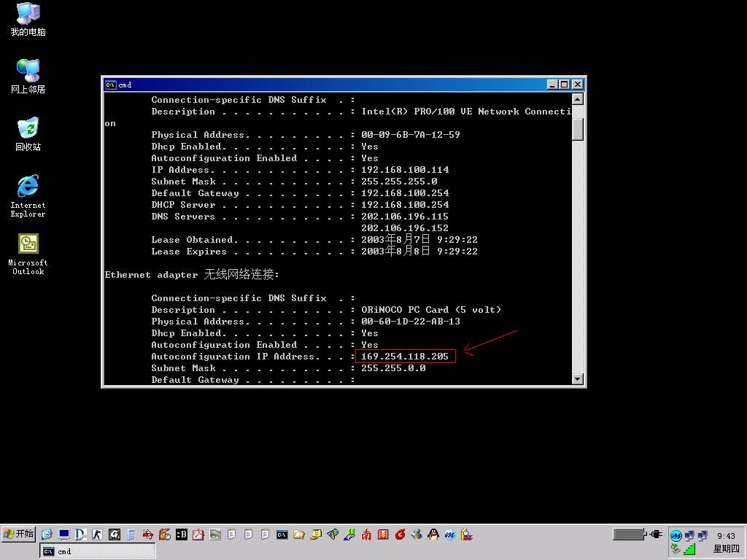Click the battery meter on the taskbar
Screen dimensions: 747x560
click(630, 534)
